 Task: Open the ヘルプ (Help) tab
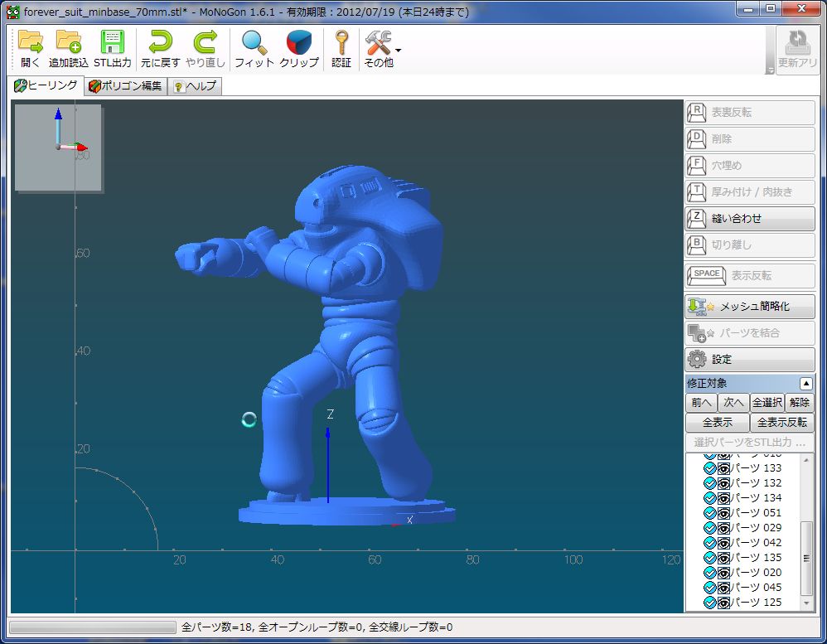coord(195,86)
